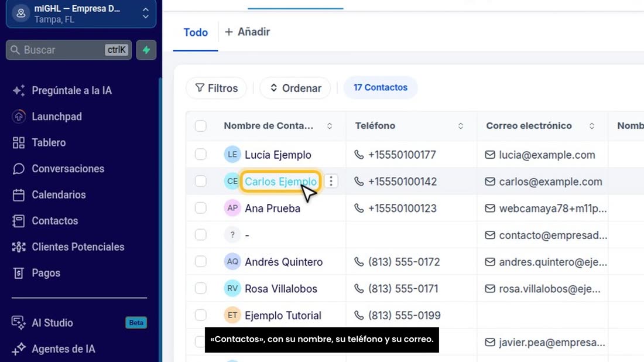
Task: Open the Andrés Quintero contact
Action: click(x=284, y=262)
